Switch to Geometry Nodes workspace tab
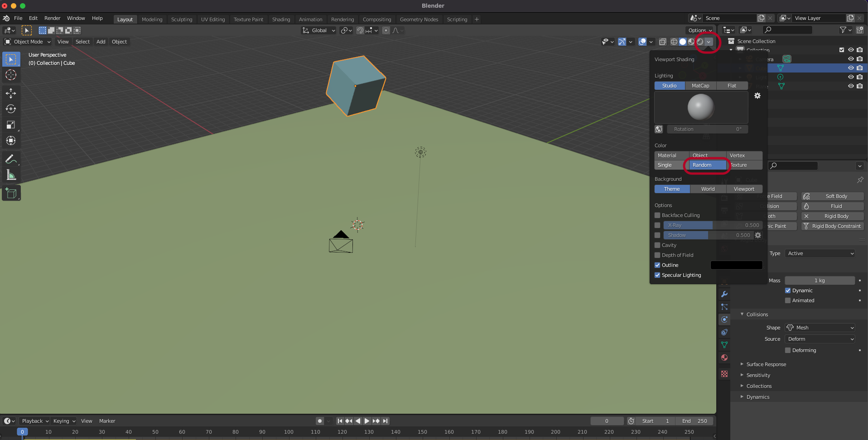Screen dimensions: 868x440 tap(419, 19)
